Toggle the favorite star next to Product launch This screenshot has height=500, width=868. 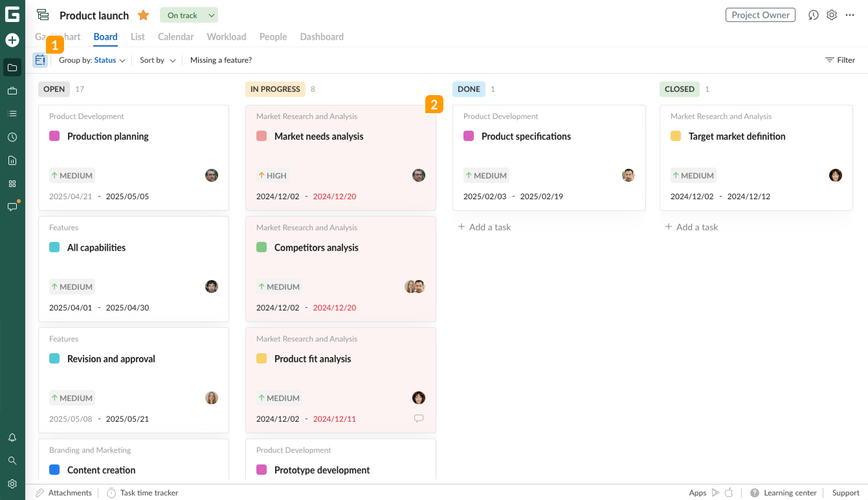pos(143,15)
